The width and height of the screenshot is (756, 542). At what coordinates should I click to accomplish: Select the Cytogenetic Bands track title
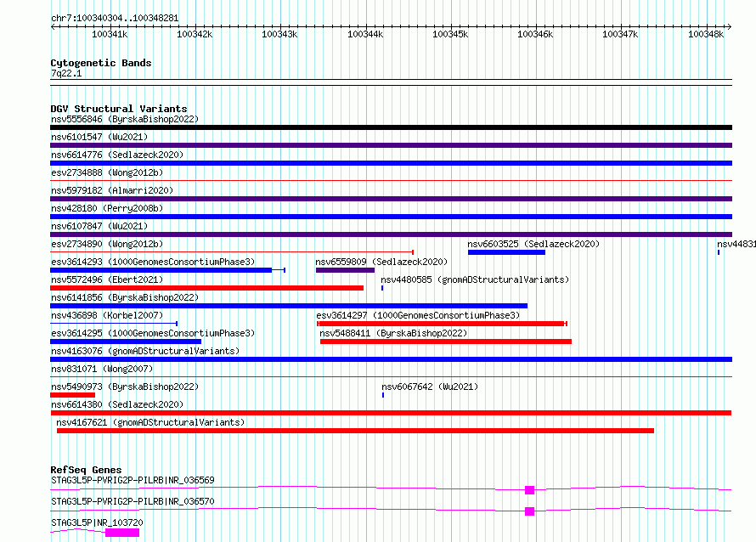click(x=101, y=63)
